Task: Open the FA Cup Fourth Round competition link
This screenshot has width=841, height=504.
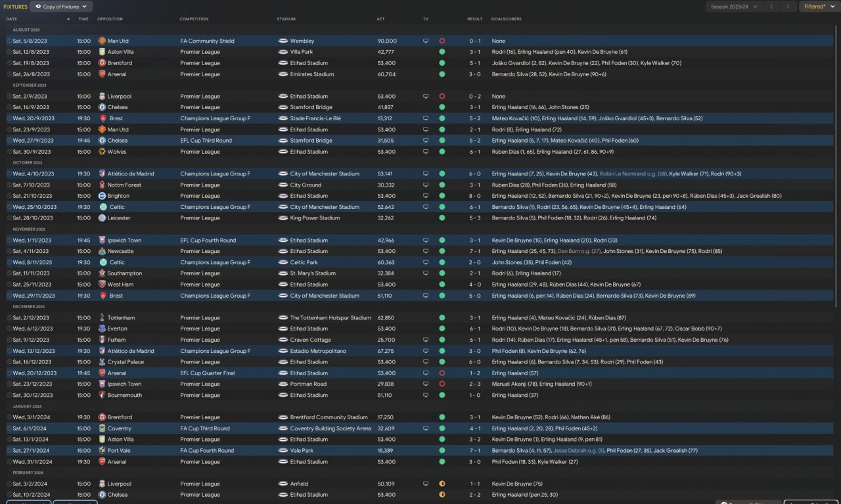Action: tap(207, 451)
